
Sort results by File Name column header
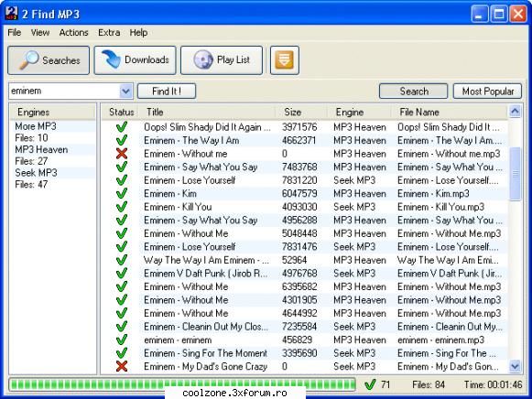point(450,113)
